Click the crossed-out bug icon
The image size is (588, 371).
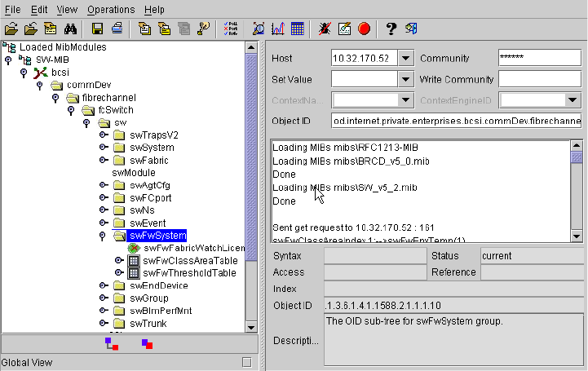[x=325, y=29]
